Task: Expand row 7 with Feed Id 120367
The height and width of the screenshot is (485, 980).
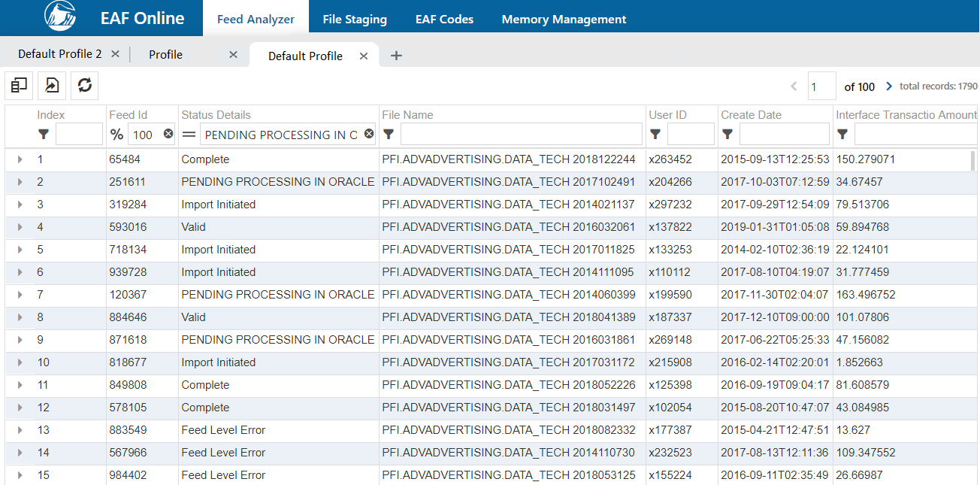Action: pos(20,295)
